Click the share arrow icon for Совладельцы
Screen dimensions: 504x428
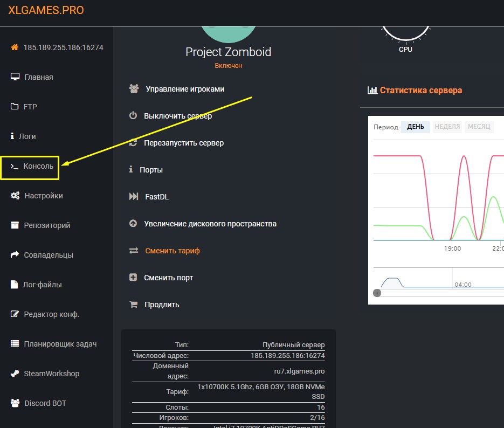tap(15, 254)
